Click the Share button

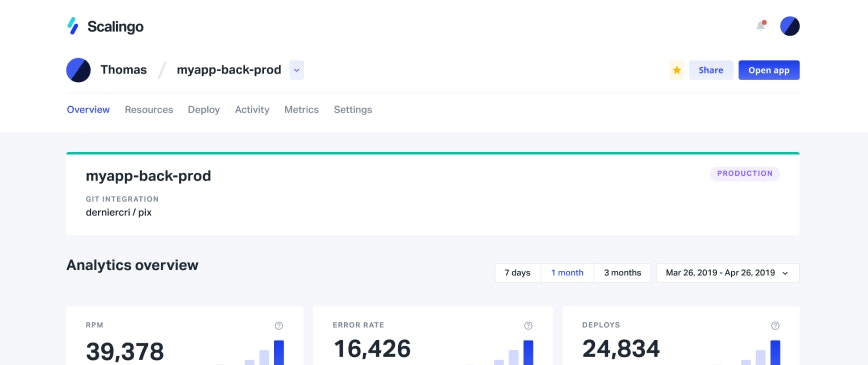click(x=711, y=70)
